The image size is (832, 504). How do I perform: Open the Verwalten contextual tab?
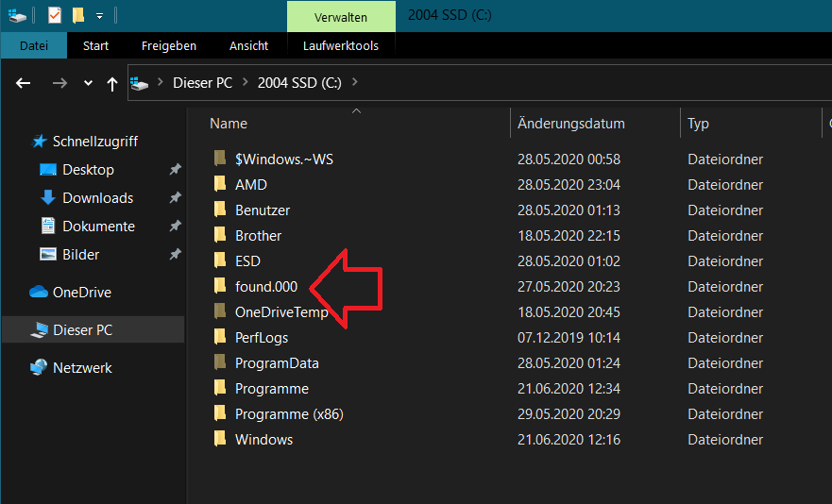tap(341, 17)
